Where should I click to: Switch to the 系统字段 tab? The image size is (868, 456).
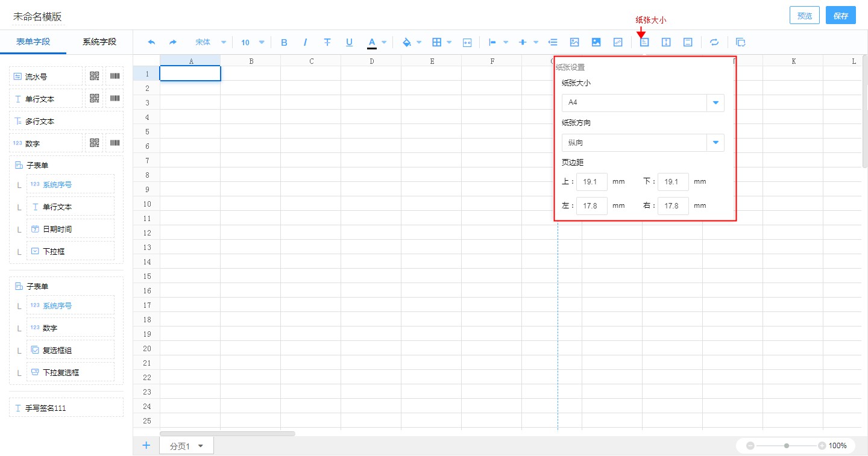point(99,42)
